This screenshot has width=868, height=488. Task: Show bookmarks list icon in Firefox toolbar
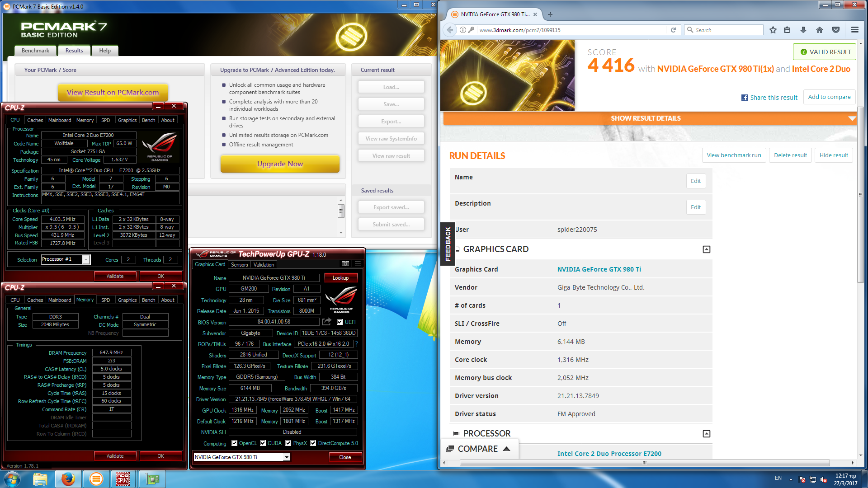(787, 30)
